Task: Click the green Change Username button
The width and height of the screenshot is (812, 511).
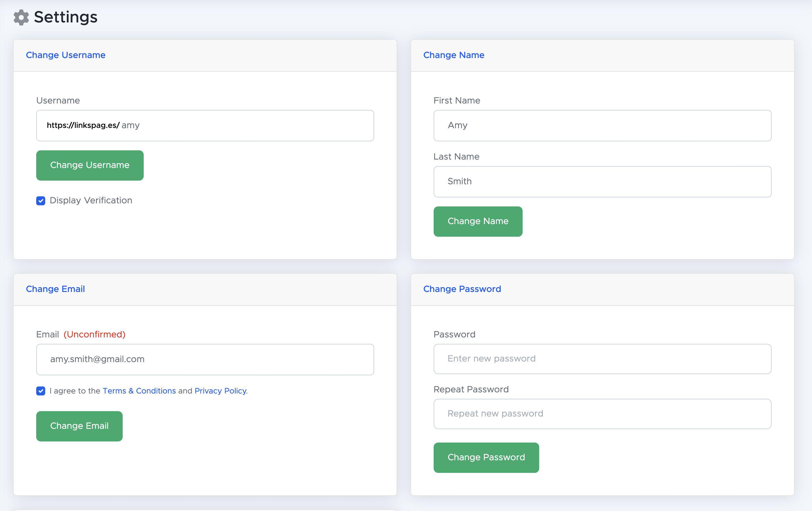Action: 90,165
